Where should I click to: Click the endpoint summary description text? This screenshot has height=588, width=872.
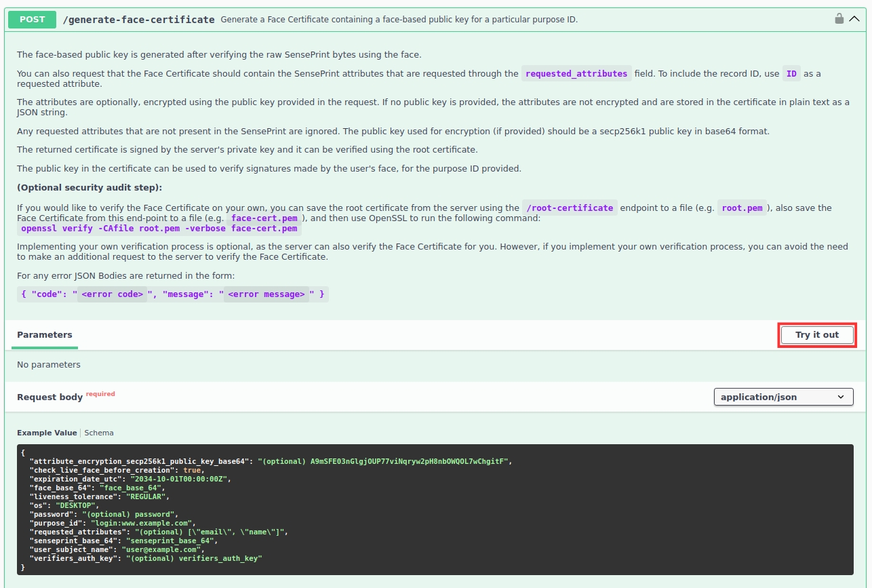tap(399, 20)
